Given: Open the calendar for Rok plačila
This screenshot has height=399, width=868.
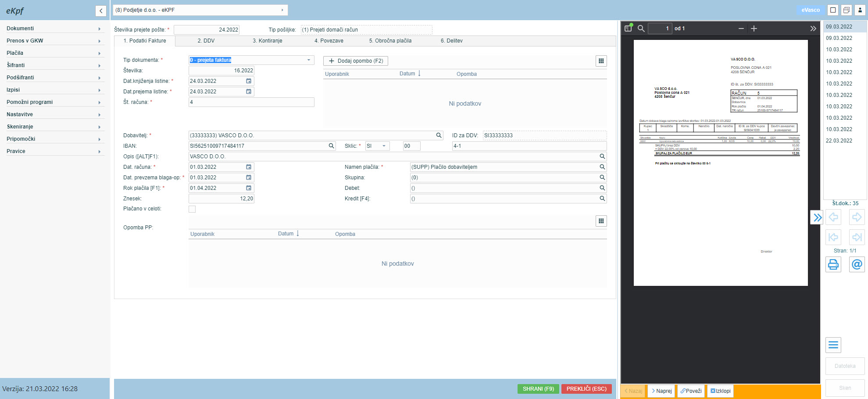Looking at the screenshot, I should pos(249,188).
